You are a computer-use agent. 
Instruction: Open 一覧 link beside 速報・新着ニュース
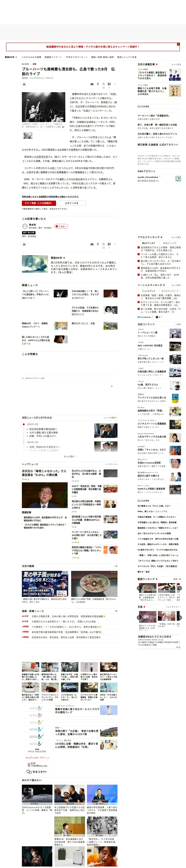coord(115,611)
